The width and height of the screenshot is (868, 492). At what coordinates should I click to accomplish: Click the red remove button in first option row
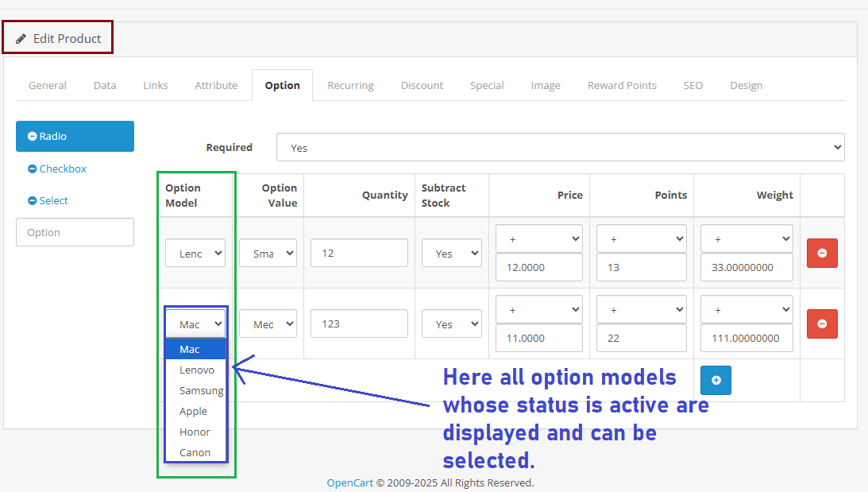pos(822,253)
